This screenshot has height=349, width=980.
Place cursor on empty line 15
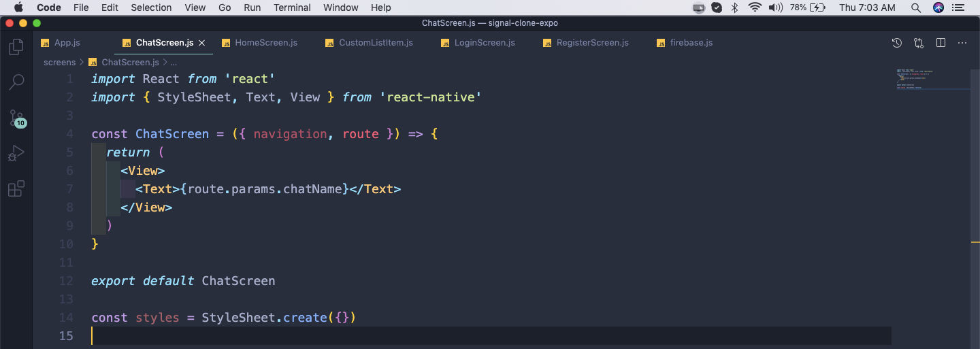click(490, 336)
